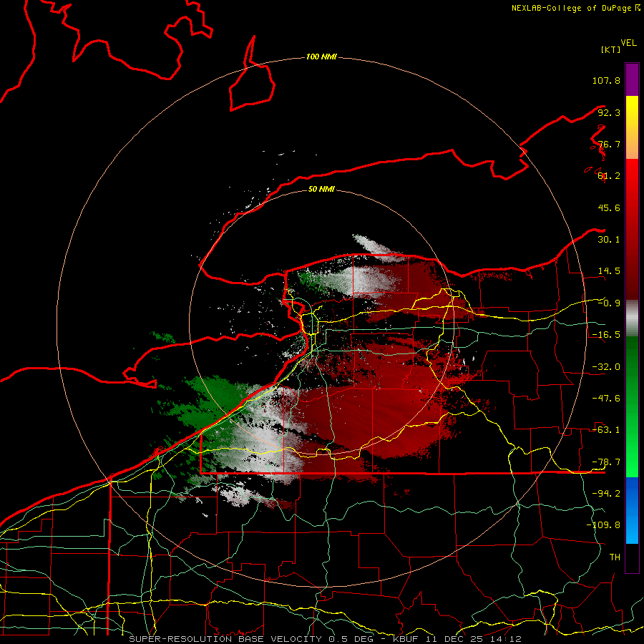Click the 30.1 scale value

pos(609,240)
